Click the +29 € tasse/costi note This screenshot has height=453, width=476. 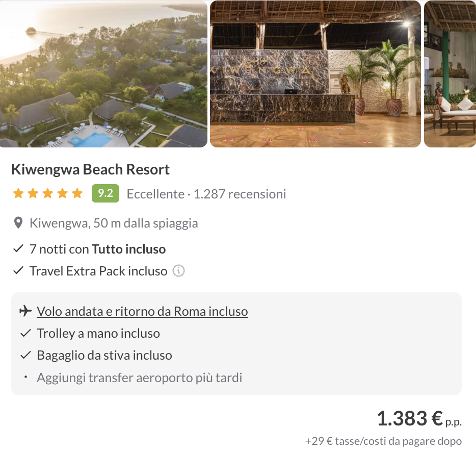pos(383,441)
